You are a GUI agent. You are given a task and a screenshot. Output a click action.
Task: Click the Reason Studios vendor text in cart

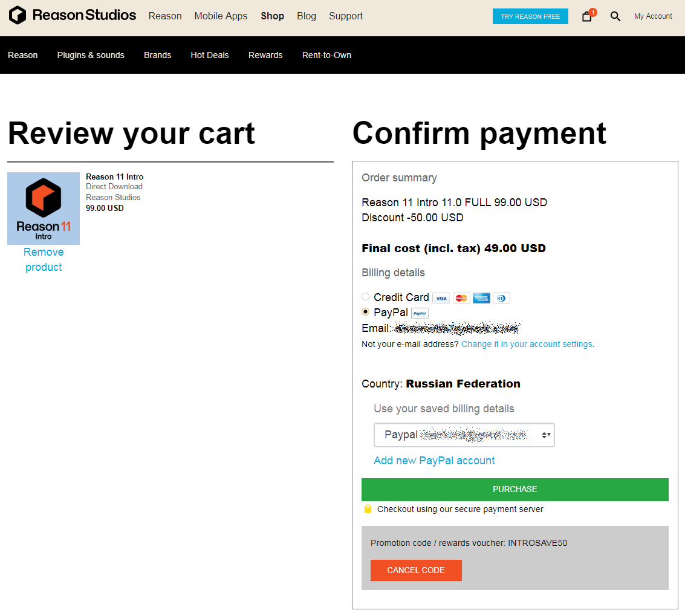click(113, 198)
